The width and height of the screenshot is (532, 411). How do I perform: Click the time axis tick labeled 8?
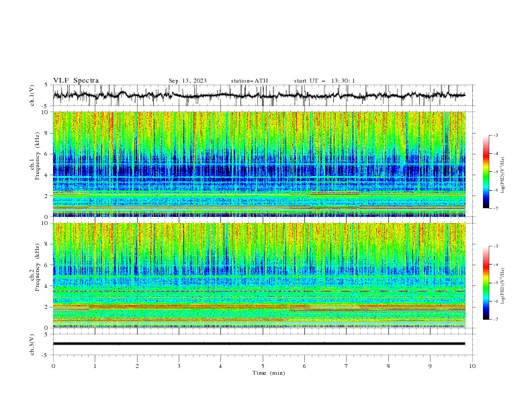(x=388, y=366)
